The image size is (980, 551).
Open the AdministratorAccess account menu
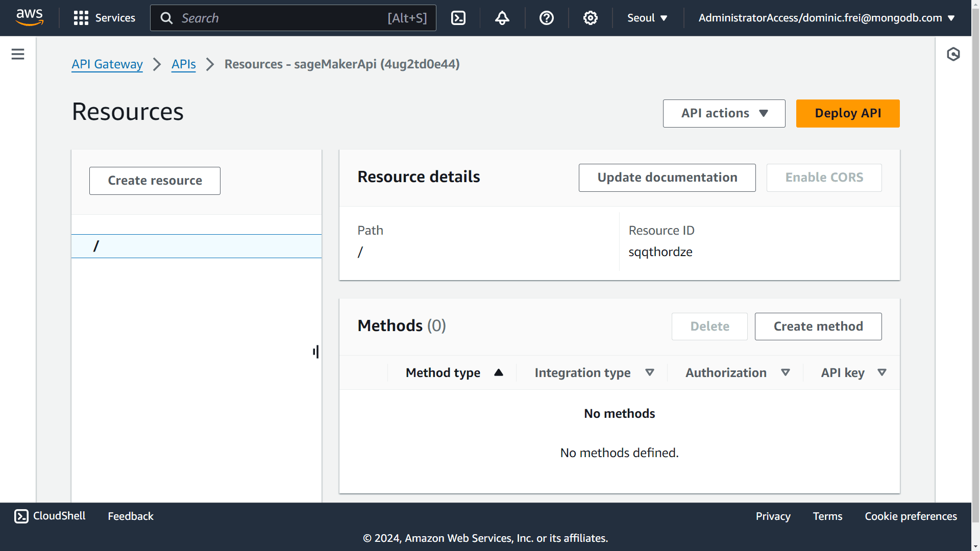[x=826, y=18]
